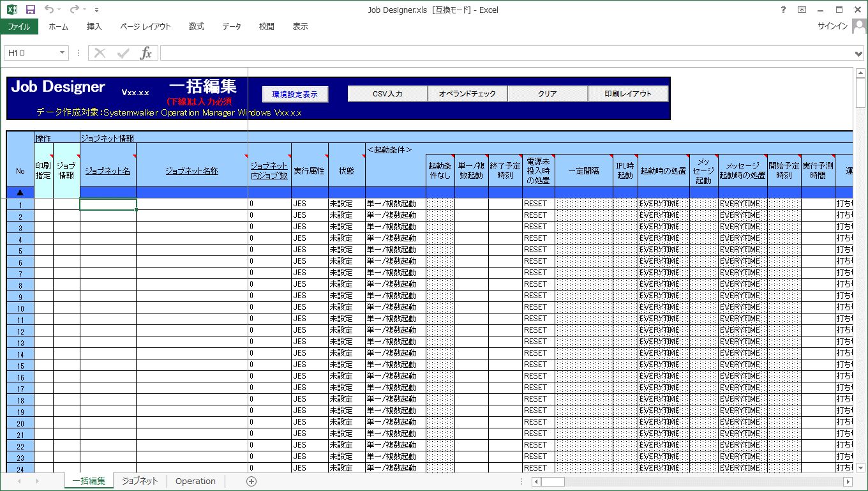Viewport: 868px width, 491px height.
Task: Open Ribbon Display Options icon
Action: pos(802,10)
